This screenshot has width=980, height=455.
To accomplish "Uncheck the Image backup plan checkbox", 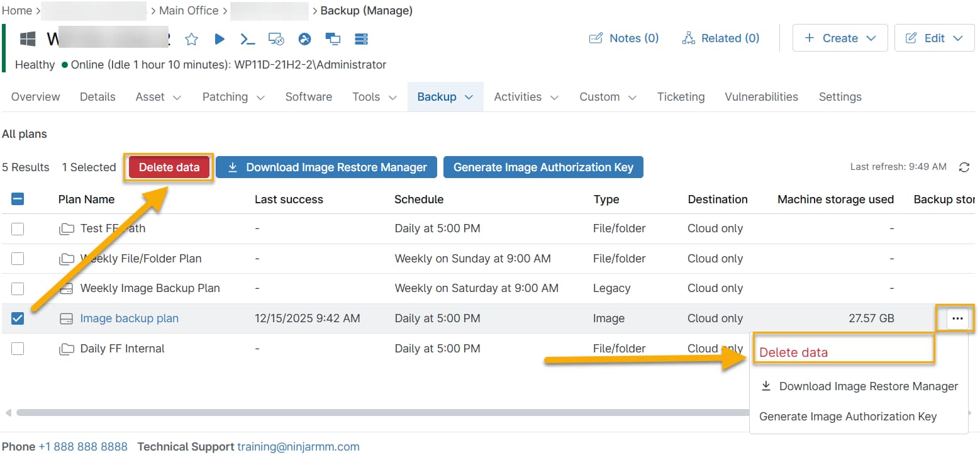I will click(18, 318).
